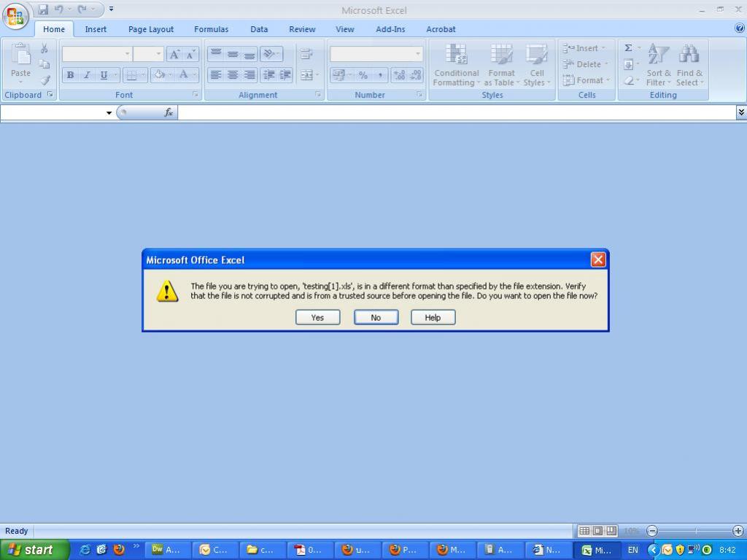Click the Borders icon
747x560 pixels.
coord(131,75)
